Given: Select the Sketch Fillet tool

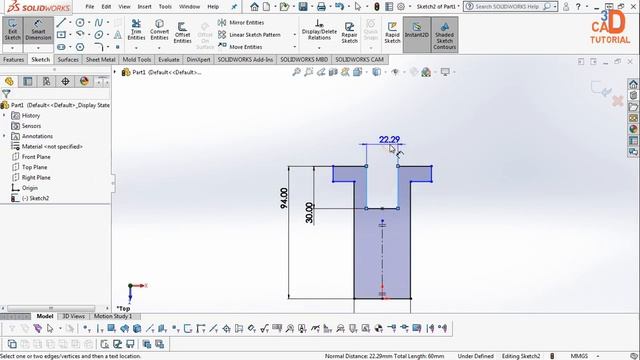Looking at the screenshot, I should pyautogui.click(x=98, y=47).
